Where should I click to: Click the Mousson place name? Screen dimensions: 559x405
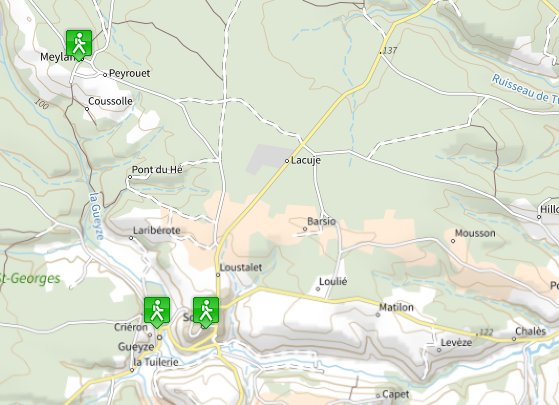[475, 233]
